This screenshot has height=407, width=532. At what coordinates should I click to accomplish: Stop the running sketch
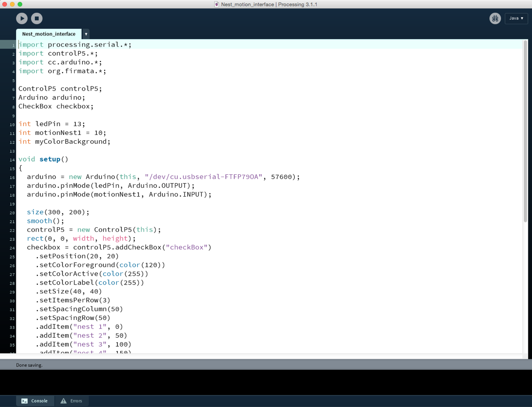(37, 18)
